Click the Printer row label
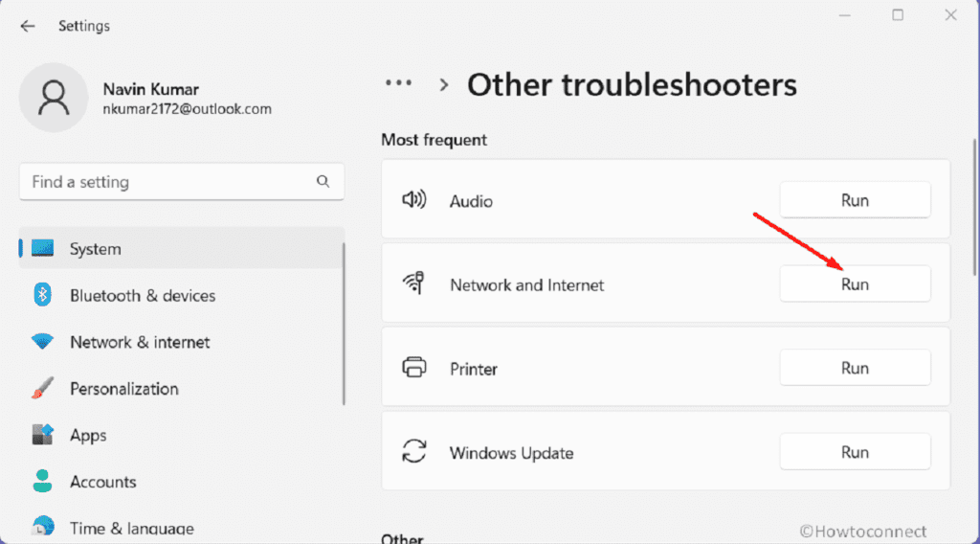The image size is (980, 544). [x=473, y=369]
